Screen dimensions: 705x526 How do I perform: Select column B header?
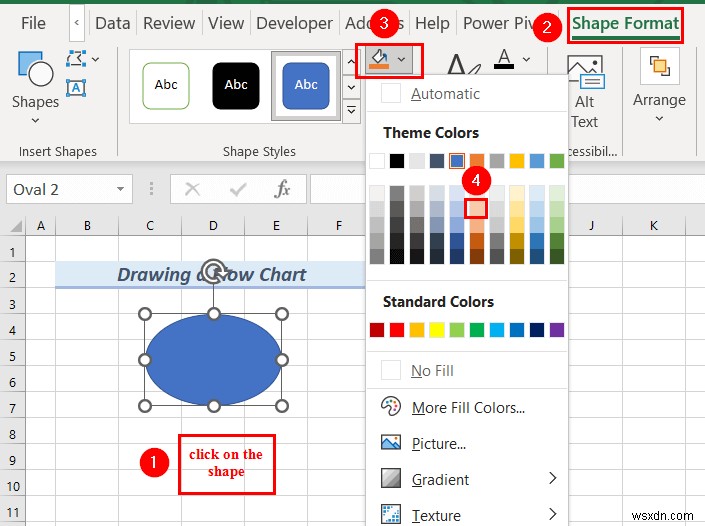click(87, 225)
